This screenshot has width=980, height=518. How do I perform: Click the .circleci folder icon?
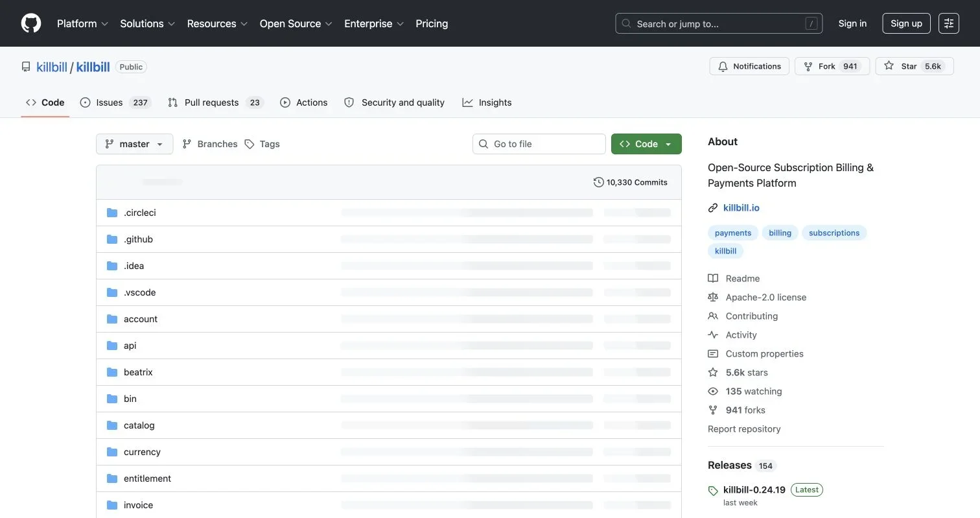click(112, 213)
